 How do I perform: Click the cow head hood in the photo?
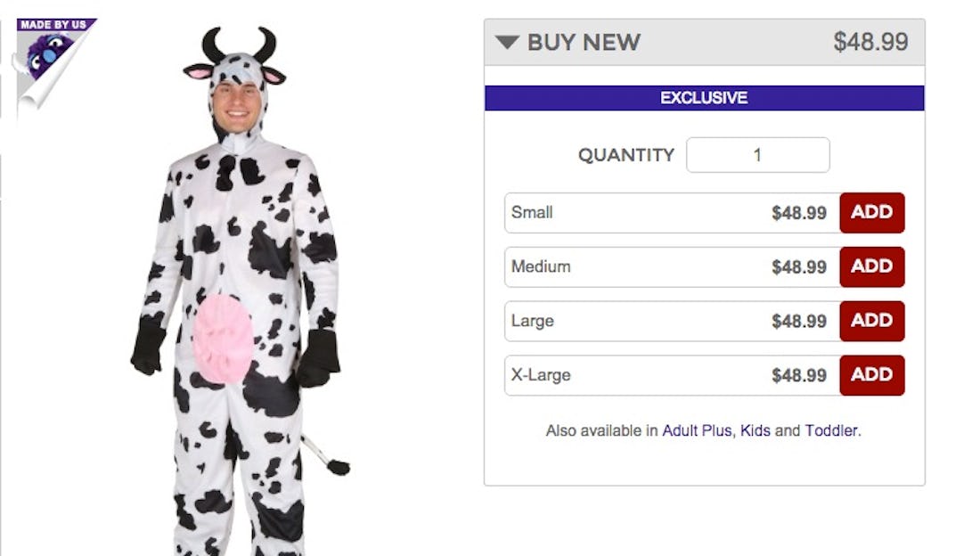[234, 71]
